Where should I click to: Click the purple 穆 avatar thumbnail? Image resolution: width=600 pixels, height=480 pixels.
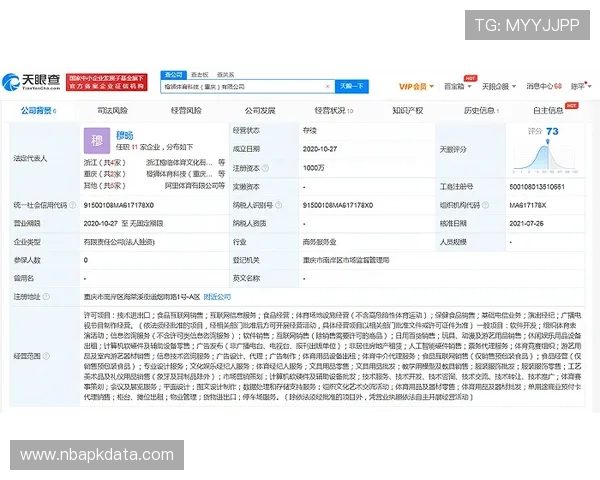[97, 140]
